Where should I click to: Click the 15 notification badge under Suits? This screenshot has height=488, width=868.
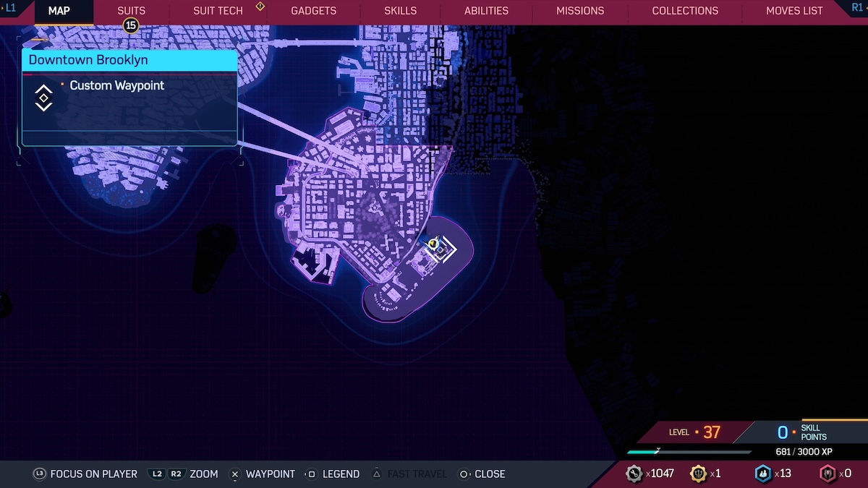coord(130,26)
